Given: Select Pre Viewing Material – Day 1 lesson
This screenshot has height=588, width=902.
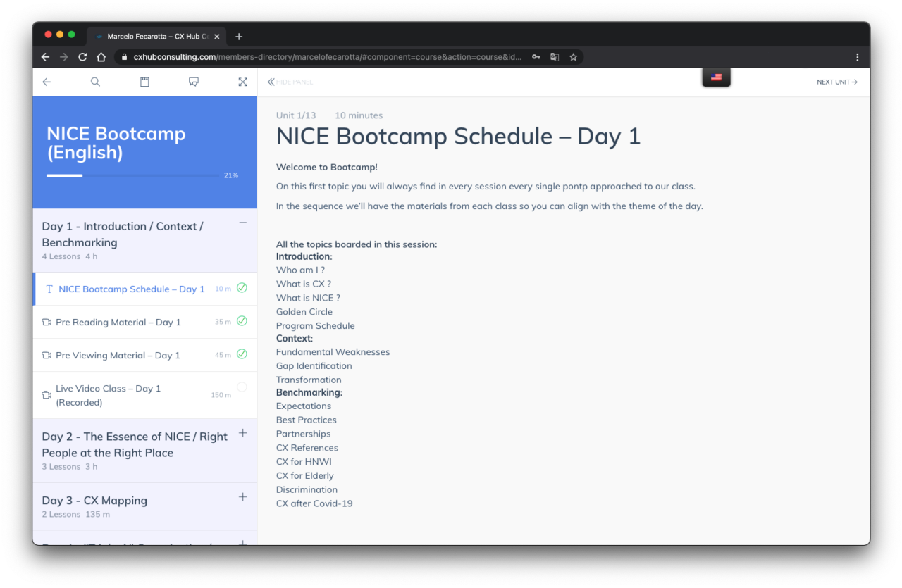Looking at the screenshot, I should tap(118, 356).
